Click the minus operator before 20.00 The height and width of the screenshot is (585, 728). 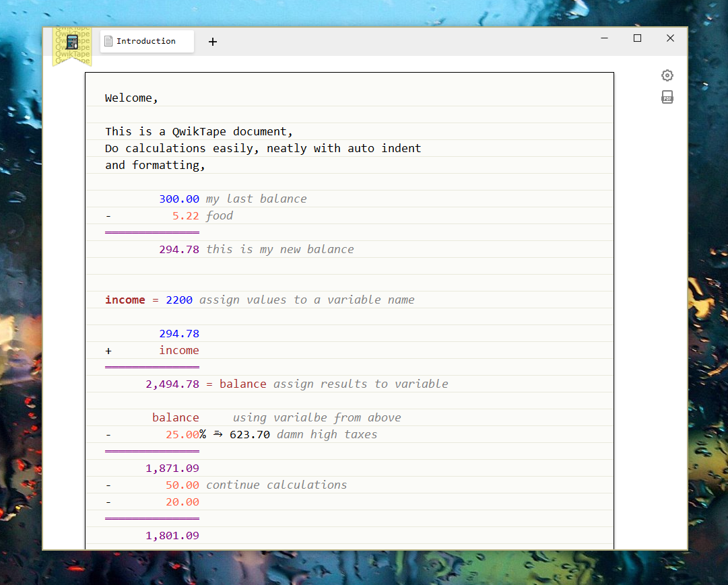point(108,502)
